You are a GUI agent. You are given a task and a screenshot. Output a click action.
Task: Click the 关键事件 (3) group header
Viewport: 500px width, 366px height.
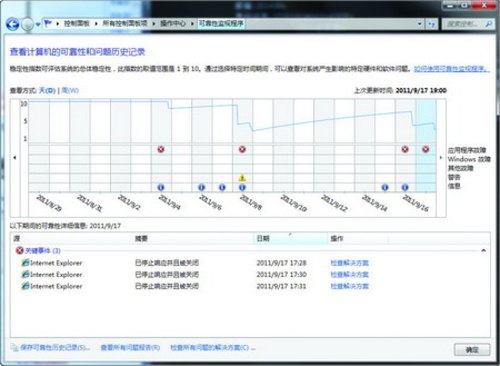[43, 250]
